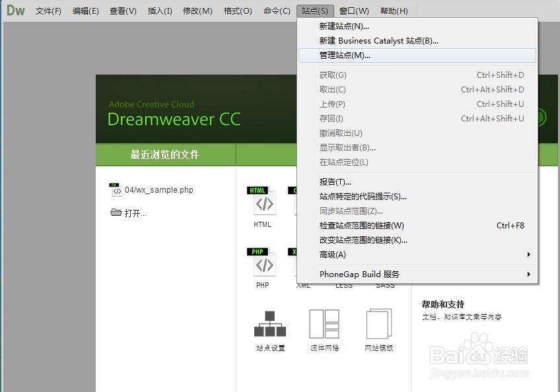Close the open 站点(S) menu
The height and width of the screenshot is (392, 560).
click(x=314, y=11)
